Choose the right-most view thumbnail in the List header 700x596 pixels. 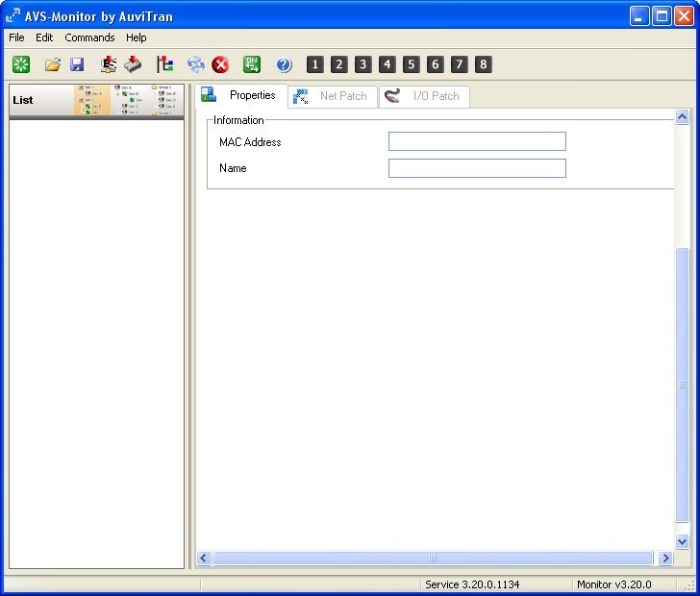tap(165, 100)
